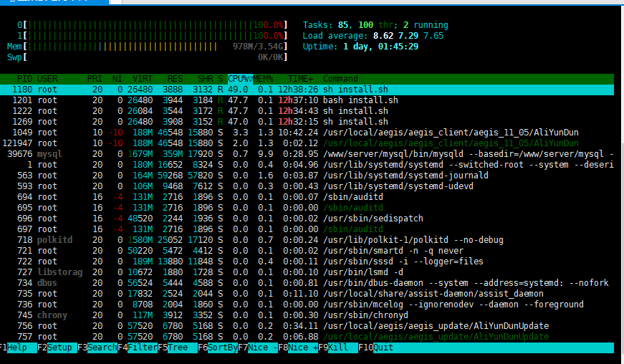Sort by the CPU% column header
The width and height of the screenshot is (624, 364).
coord(241,79)
